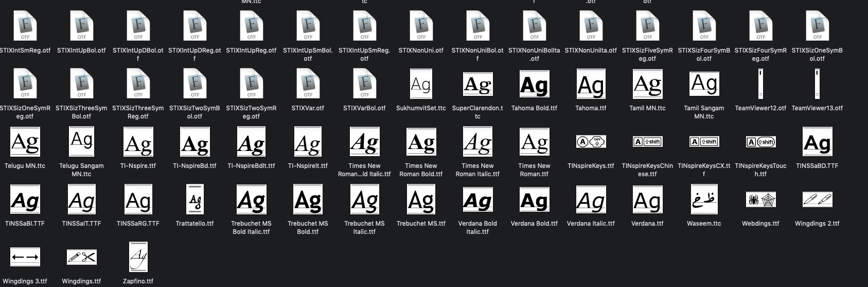
Task: Click the Tahoma Bold.ttf font icon
Action: pyautogui.click(x=534, y=84)
